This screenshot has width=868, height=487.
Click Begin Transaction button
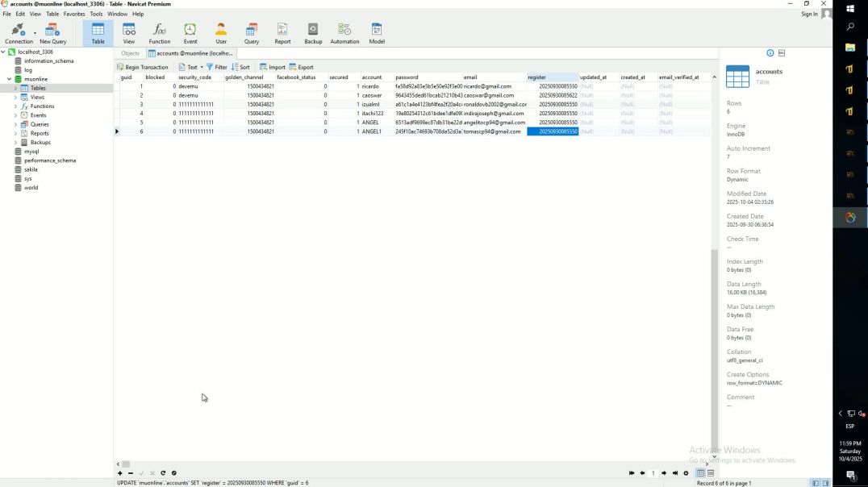pos(143,68)
